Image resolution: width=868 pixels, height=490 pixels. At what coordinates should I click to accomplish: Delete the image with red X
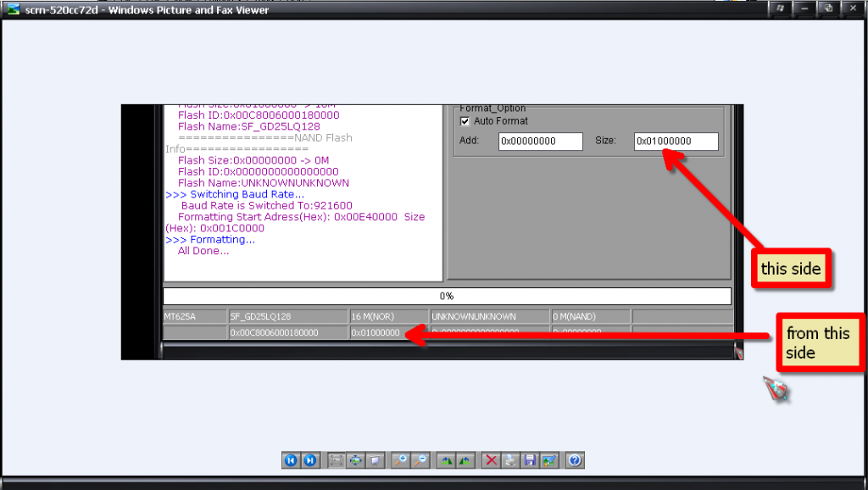[x=490, y=460]
